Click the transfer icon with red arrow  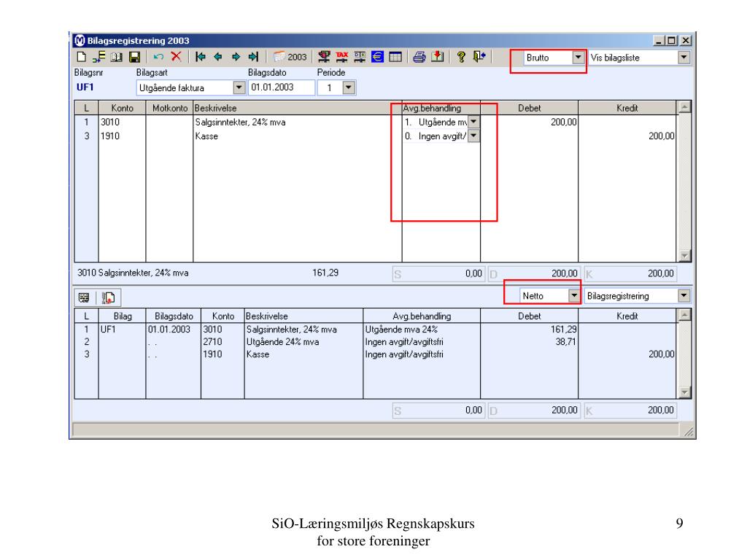[438, 57]
